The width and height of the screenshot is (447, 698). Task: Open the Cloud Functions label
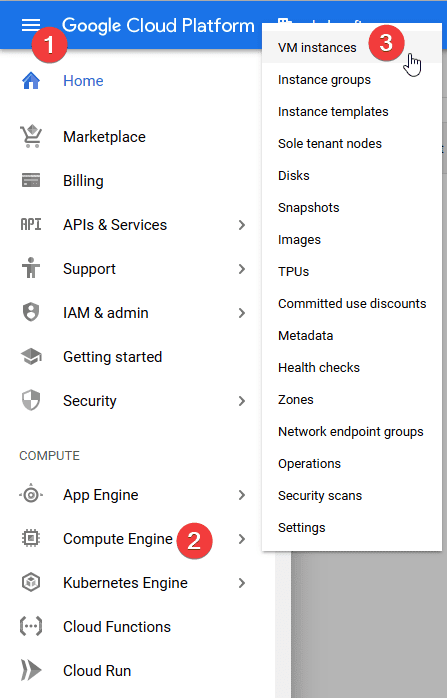(117, 627)
